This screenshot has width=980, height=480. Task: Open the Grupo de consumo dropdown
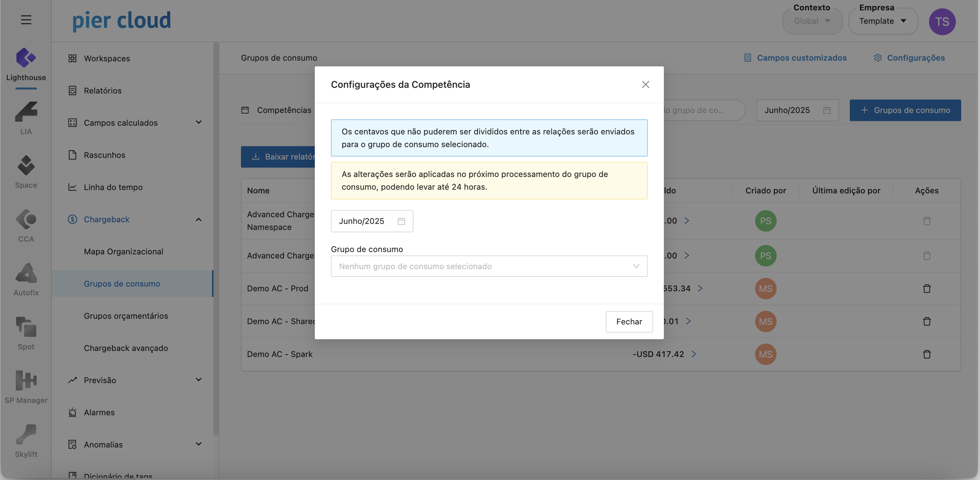[489, 266]
